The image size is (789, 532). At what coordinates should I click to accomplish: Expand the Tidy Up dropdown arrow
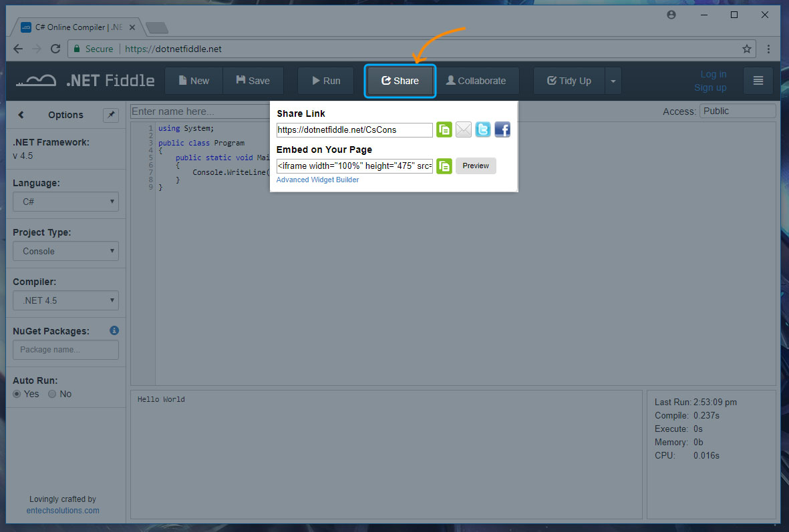coord(613,81)
